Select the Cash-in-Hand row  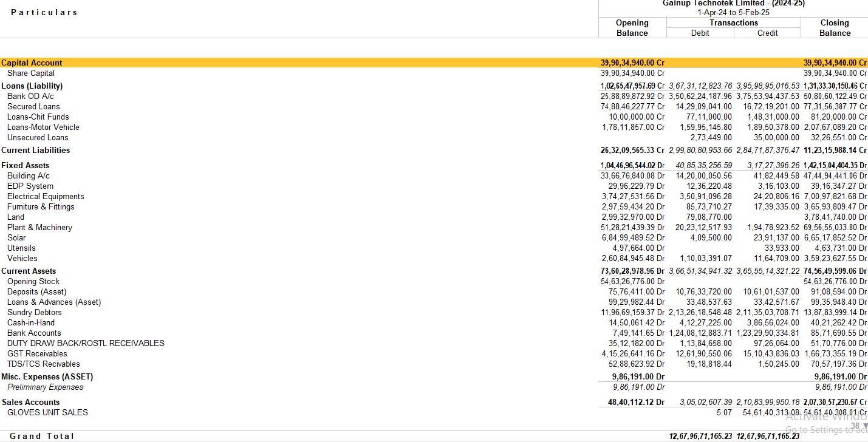tap(31, 322)
